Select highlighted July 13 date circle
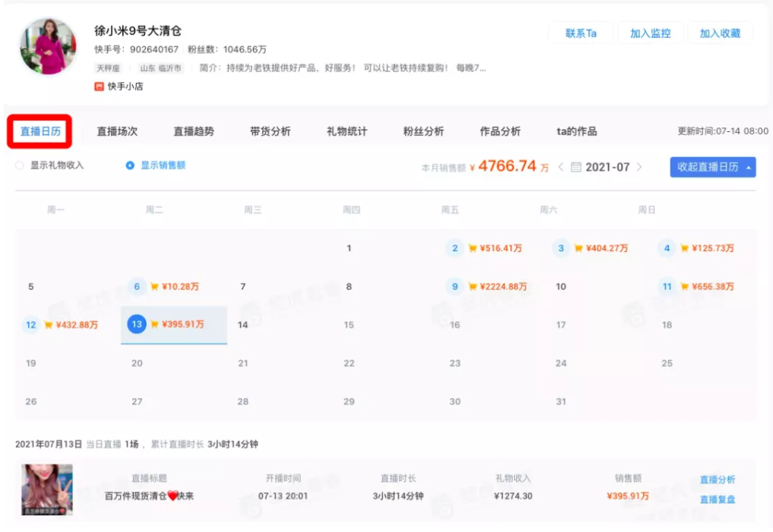The image size is (773, 532). pyautogui.click(x=137, y=324)
